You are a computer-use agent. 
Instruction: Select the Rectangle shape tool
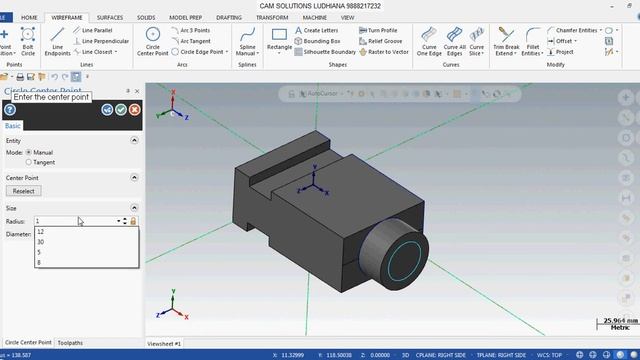pos(279,41)
